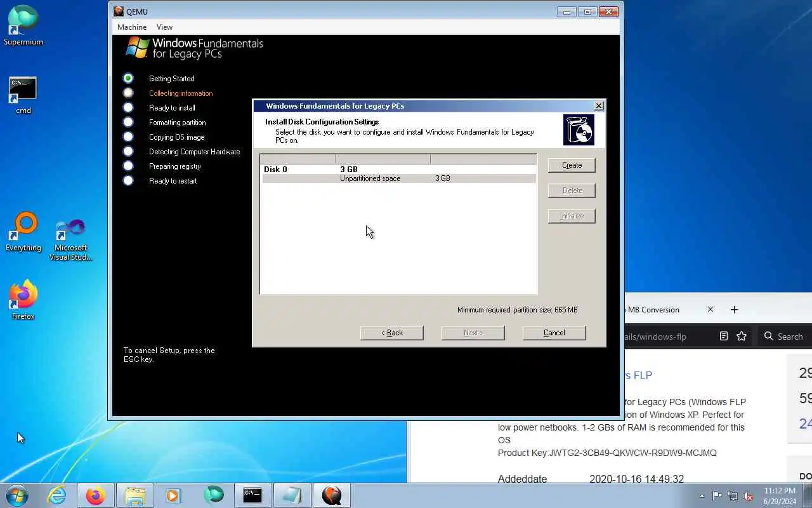
Task: Click Detecting Computer Hardware step radio
Action: coord(128,151)
